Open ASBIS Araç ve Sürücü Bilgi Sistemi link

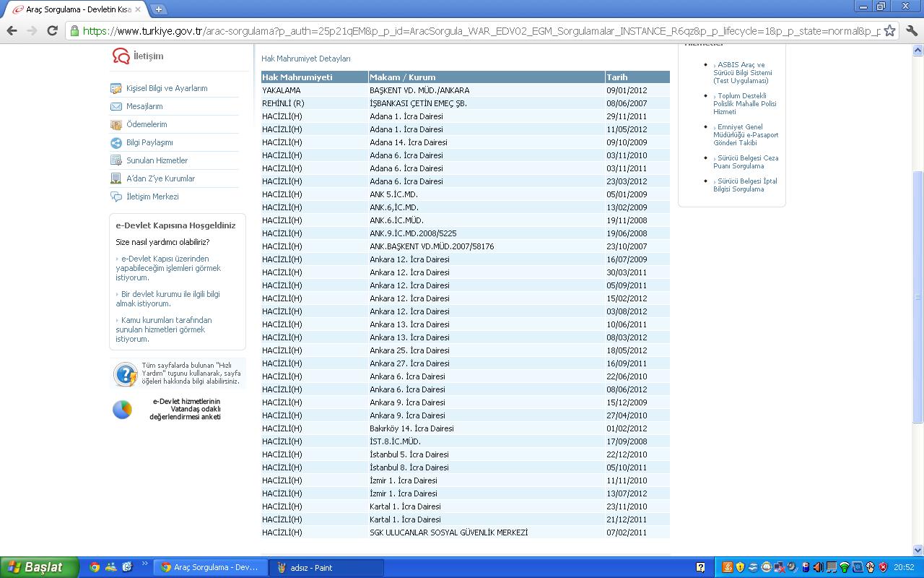(x=743, y=73)
